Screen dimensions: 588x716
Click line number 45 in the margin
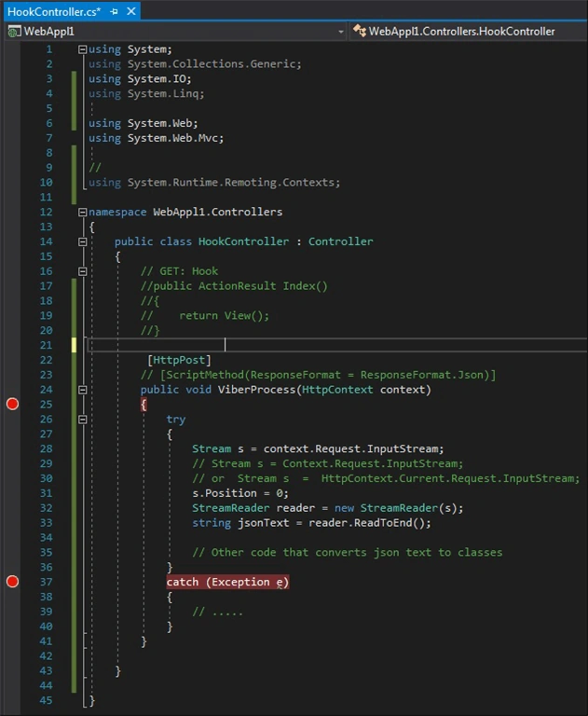[46, 700]
